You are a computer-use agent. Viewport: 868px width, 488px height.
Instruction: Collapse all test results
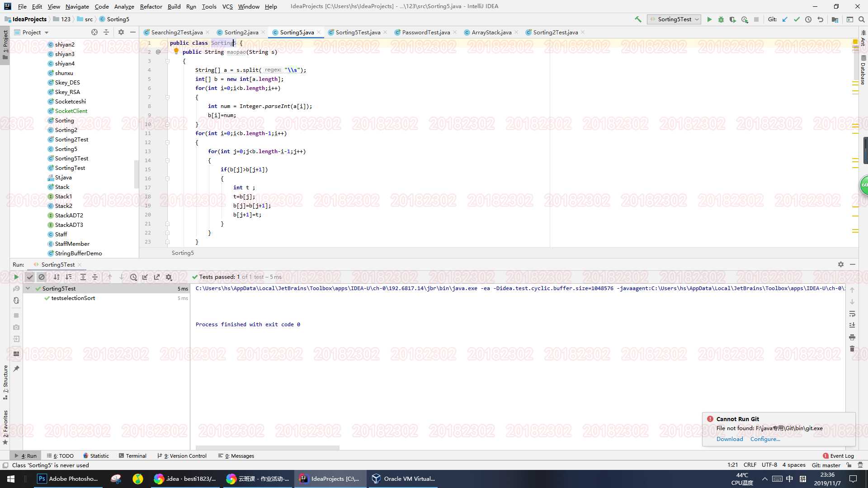point(95,277)
